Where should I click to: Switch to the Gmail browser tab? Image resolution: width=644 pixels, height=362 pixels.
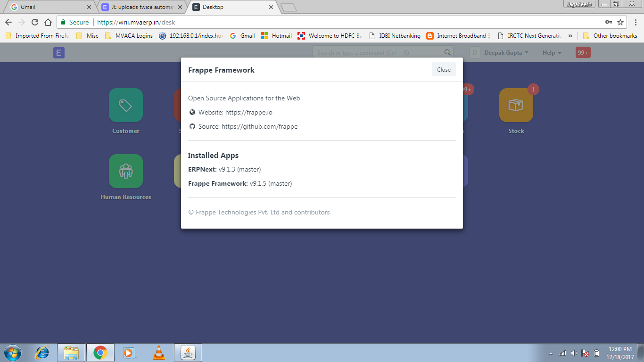tap(49, 7)
